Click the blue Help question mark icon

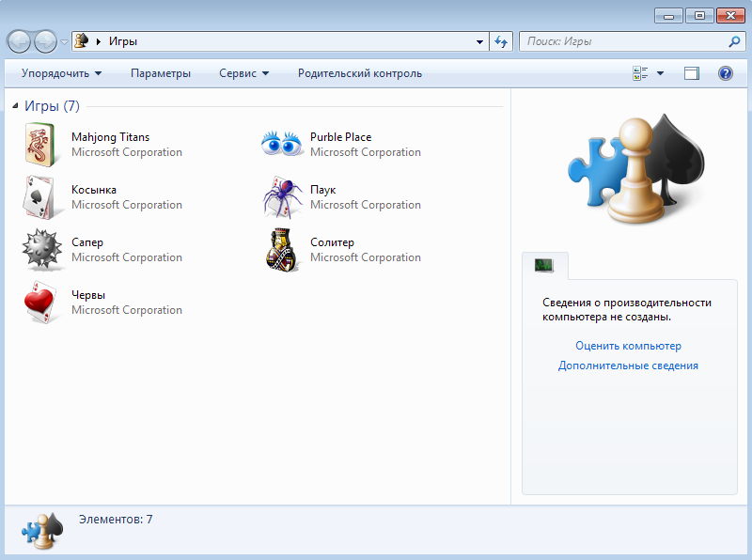click(725, 73)
